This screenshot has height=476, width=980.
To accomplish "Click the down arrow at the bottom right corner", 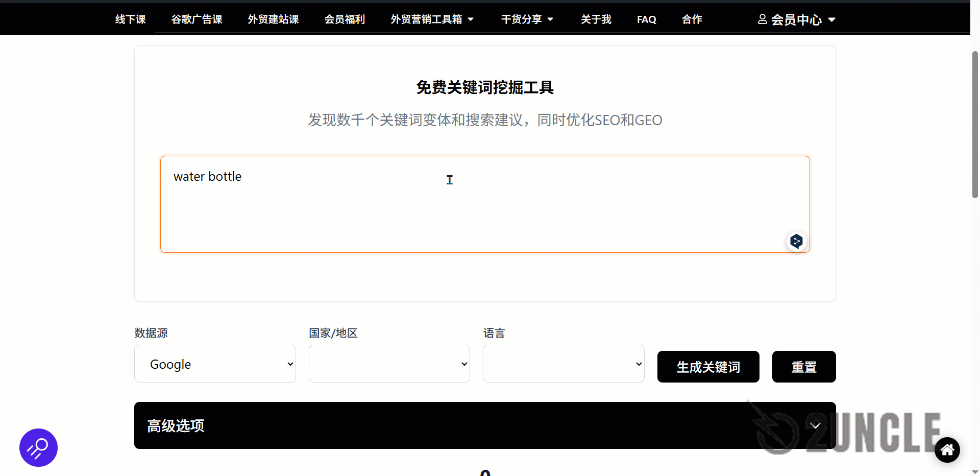I will [x=974, y=471].
